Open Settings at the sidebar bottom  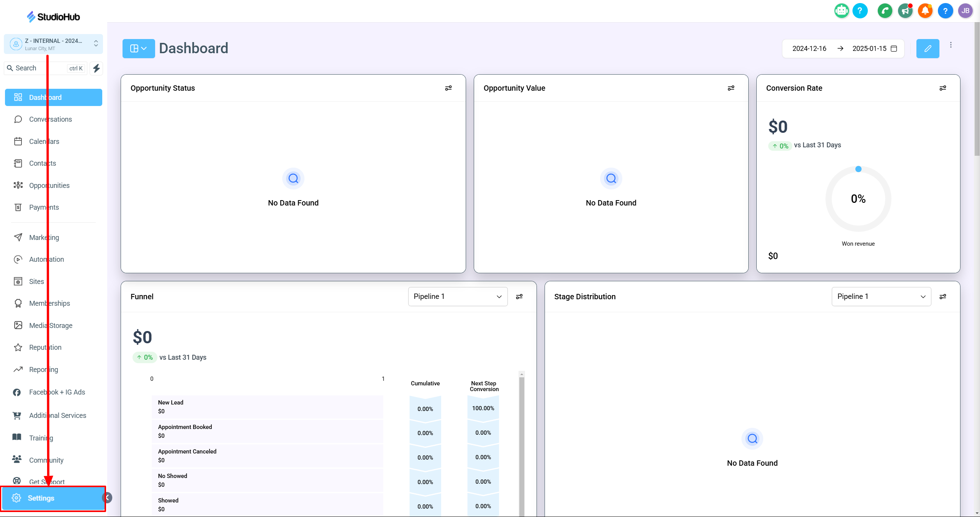click(41, 498)
